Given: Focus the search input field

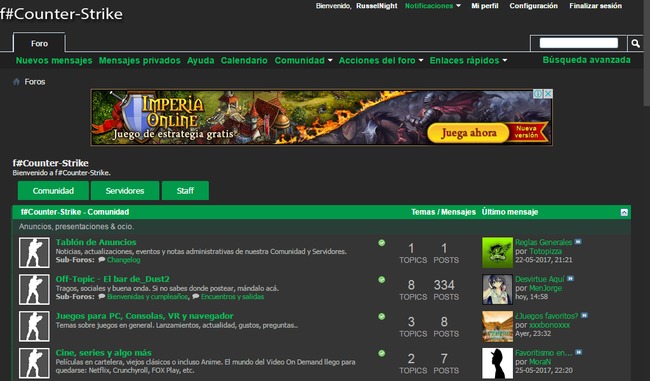Looking at the screenshot, I should pyautogui.click(x=578, y=43).
